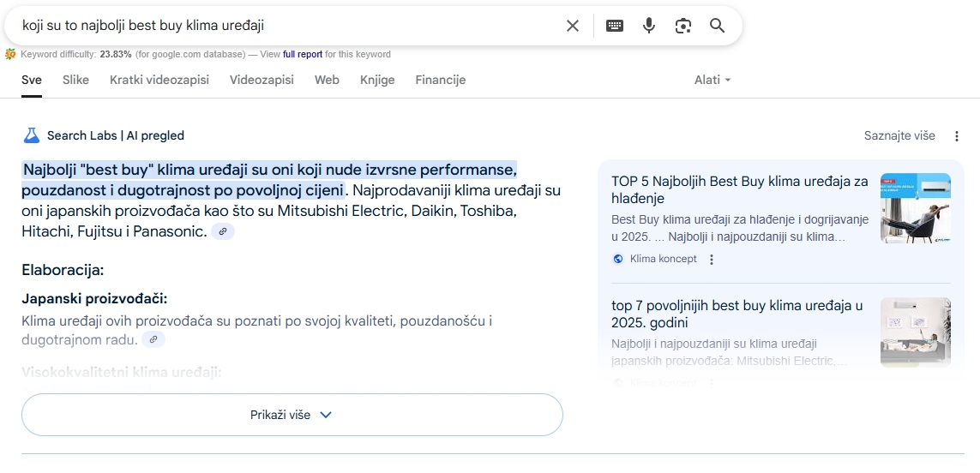Image resolution: width=980 pixels, height=473 pixels.
Task: Expand AI overview with Prikaži više
Action: [x=292, y=415]
